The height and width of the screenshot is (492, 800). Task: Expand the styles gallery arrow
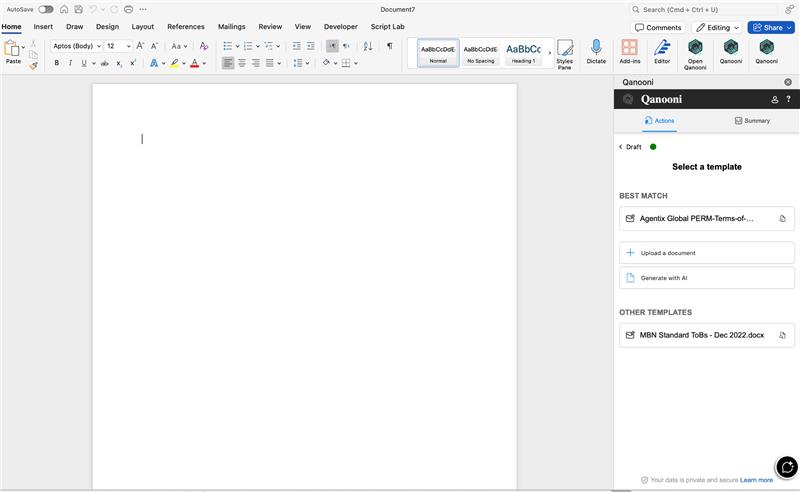(549, 53)
